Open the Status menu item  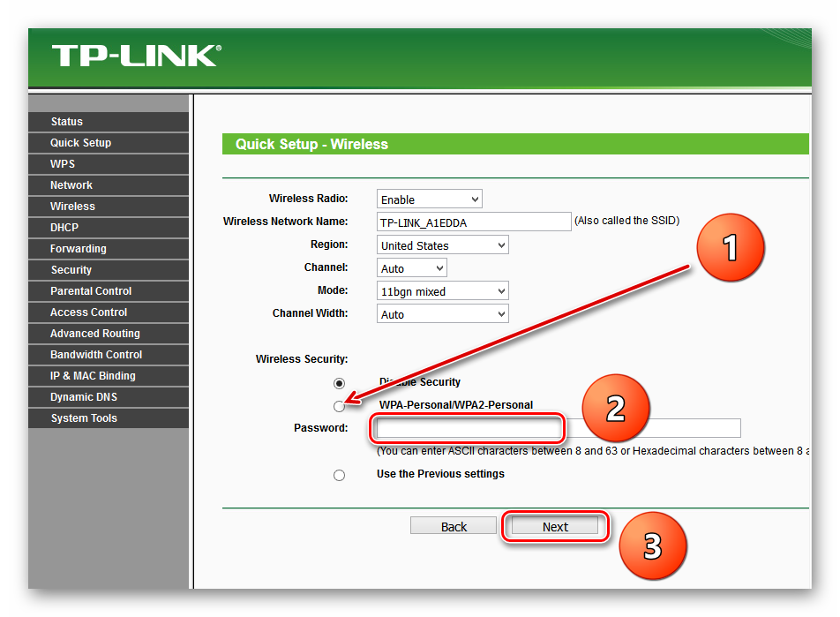pos(67,122)
